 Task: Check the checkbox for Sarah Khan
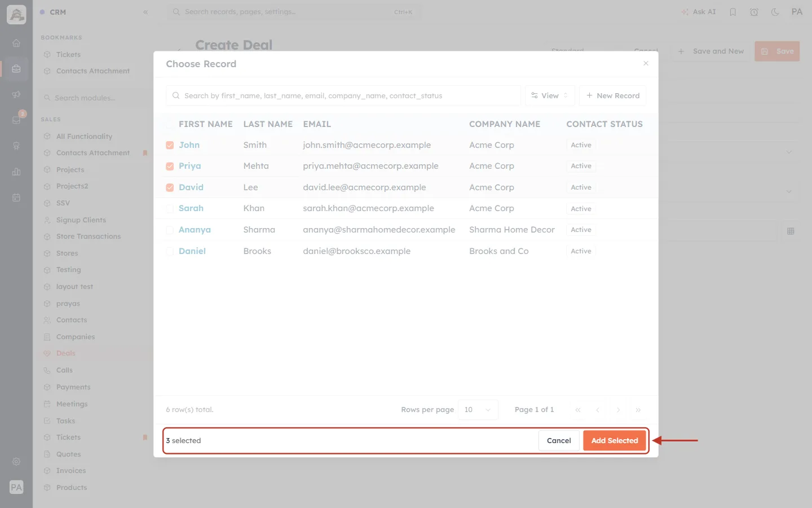(170, 209)
